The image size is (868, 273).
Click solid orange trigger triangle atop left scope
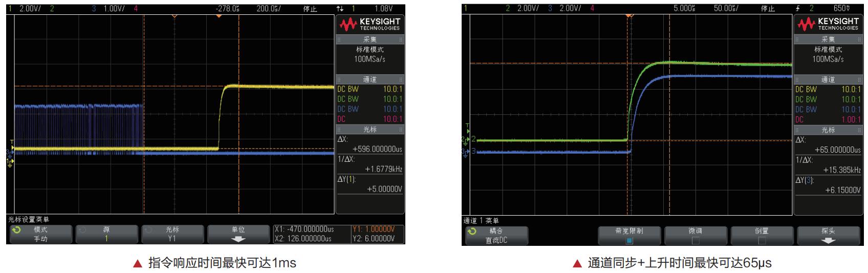[219, 16]
